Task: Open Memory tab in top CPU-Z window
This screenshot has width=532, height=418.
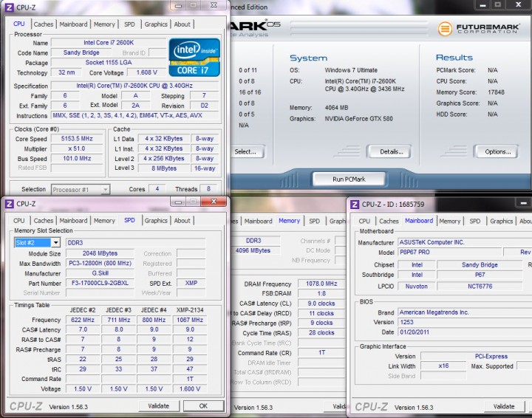Action: 104,24
